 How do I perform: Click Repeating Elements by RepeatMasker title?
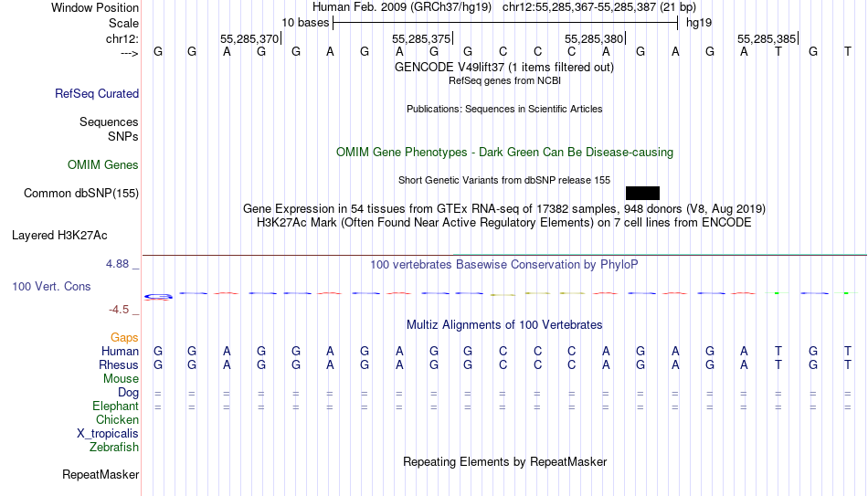pos(505,461)
